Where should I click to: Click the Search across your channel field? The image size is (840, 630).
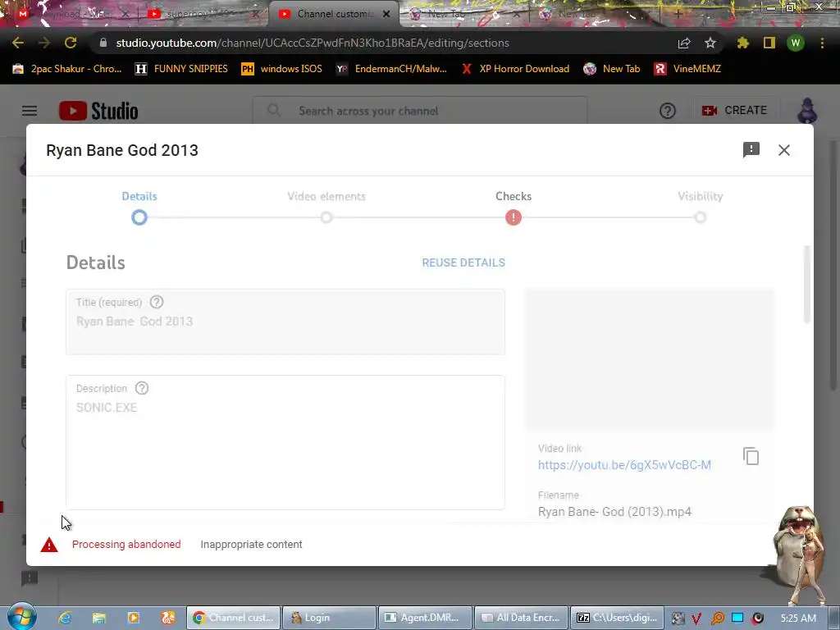(420, 111)
